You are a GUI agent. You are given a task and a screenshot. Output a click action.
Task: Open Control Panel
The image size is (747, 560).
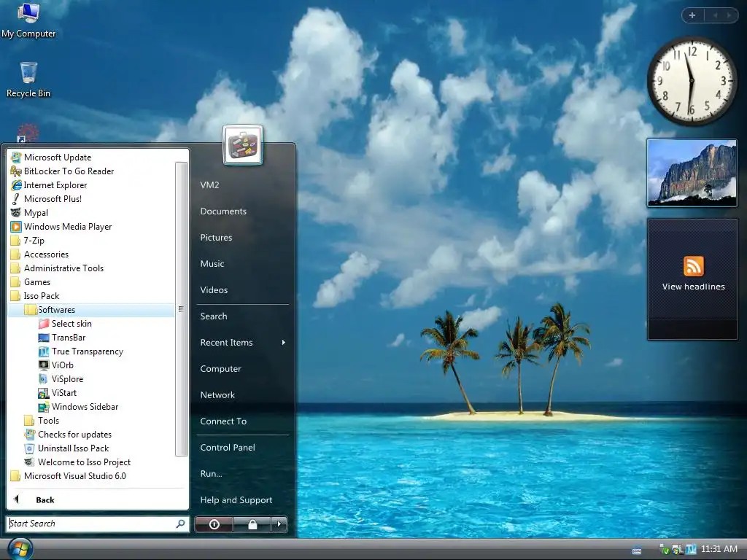[x=228, y=447]
